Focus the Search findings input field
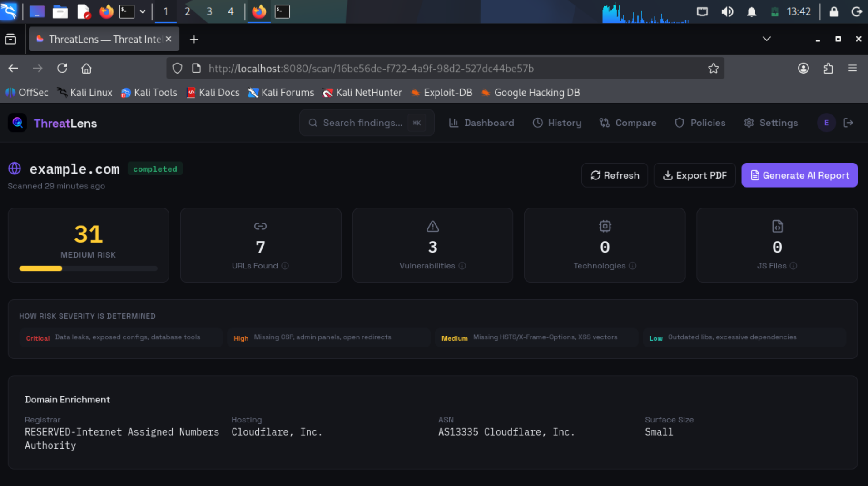The width and height of the screenshot is (868, 486). 362,123
